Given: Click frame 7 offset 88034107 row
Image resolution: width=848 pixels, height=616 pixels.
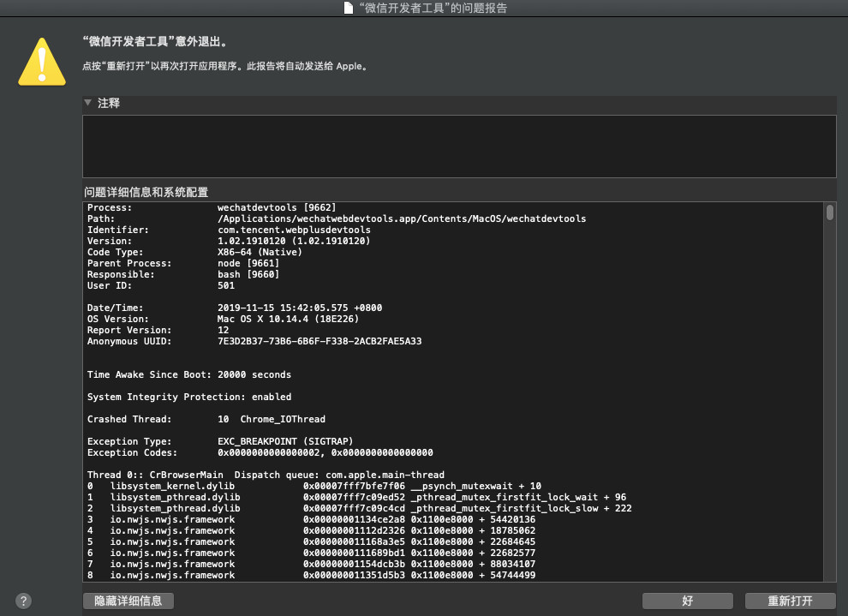Looking at the screenshot, I should pos(312,564).
